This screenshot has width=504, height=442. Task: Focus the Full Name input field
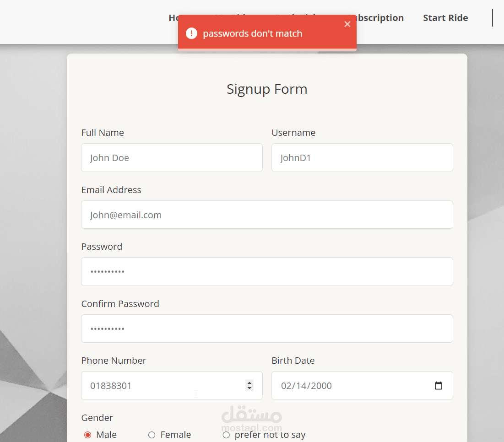(x=172, y=158)
